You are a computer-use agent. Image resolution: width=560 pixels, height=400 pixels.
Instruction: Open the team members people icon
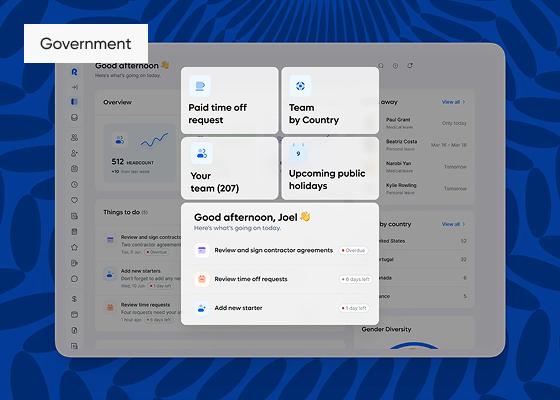tap(74, 138)
